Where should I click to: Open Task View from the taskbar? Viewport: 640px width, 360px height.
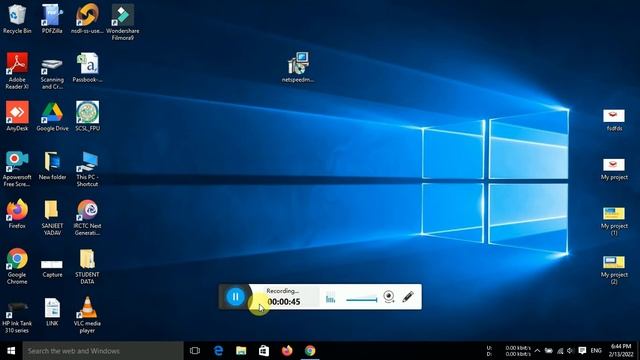195,351
